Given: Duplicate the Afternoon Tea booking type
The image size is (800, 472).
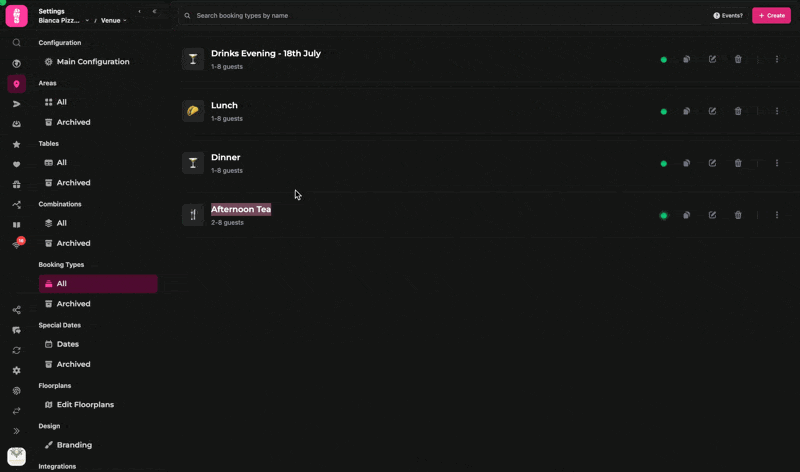Looking at the screenshot, I should click(686, 215).
